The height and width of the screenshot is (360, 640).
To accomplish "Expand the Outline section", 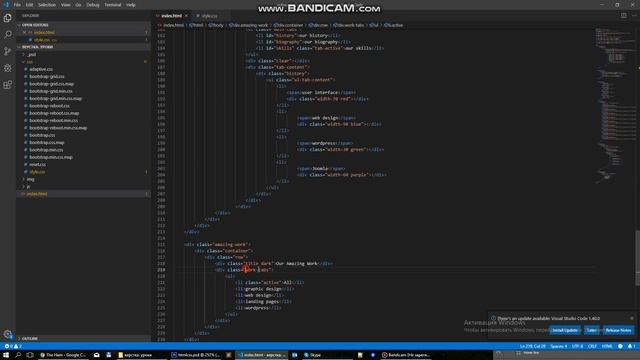I will tap(83, 339).
